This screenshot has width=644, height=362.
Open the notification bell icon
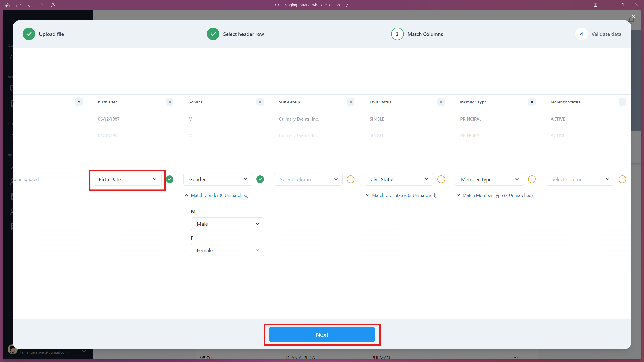pos(632,20)
